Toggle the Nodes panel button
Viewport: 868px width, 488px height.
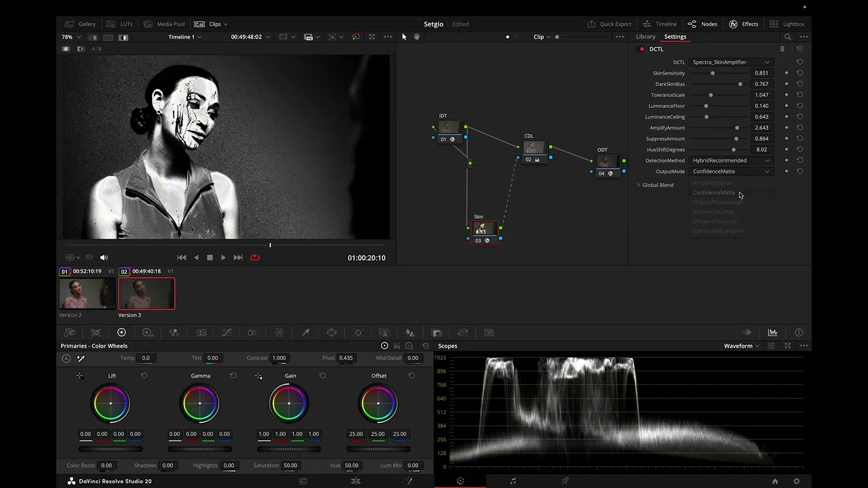coord(703,24)
